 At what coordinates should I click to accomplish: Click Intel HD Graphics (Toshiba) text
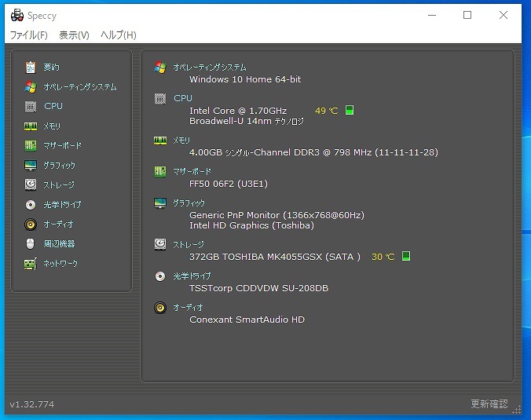(x=251, y=225)
